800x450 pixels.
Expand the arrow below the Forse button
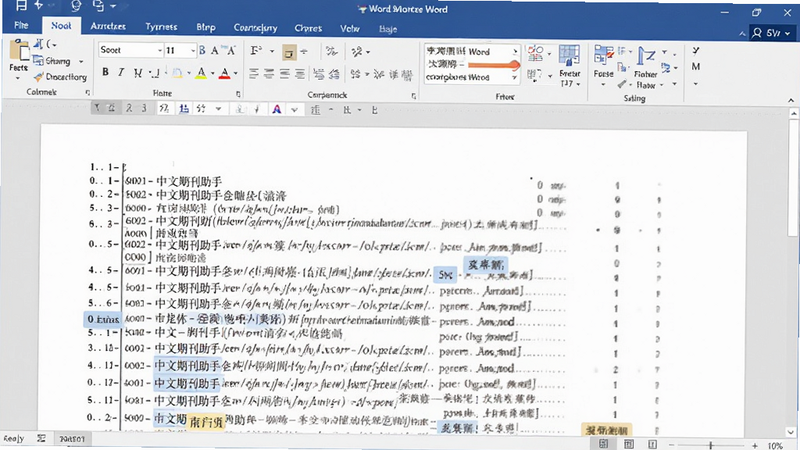(x=603, y=85)
